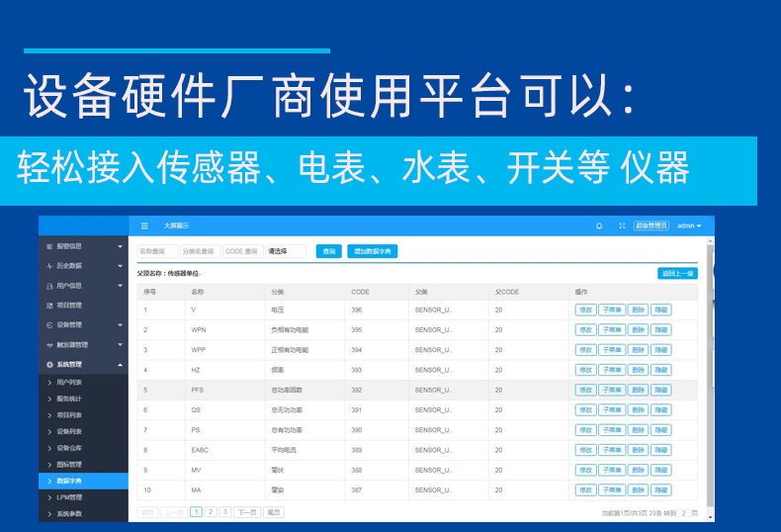Screen dimensions: 781x532
Task: Click 隐藏 in the EABC row
Action: click(x=661, y=450)
